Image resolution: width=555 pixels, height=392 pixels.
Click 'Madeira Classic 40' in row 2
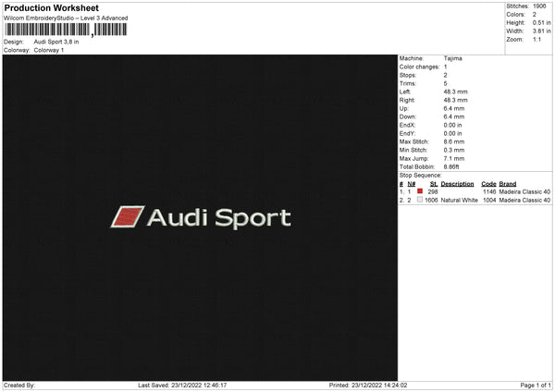pyautogui.click(x=524, y=201)
